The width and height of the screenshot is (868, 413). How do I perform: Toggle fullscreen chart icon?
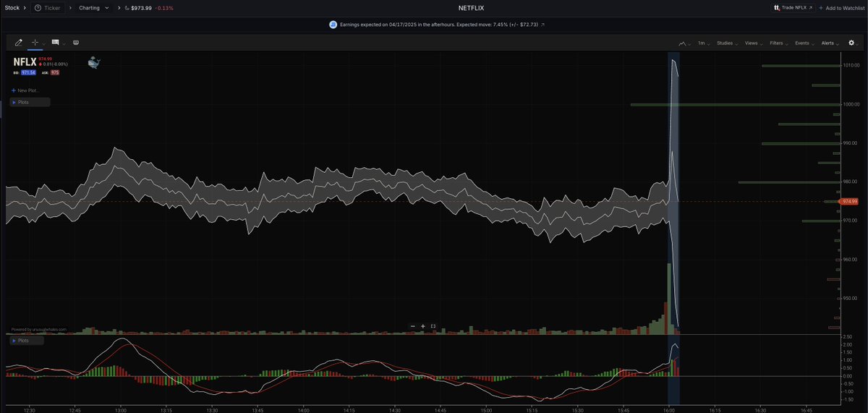coord(433,326)
